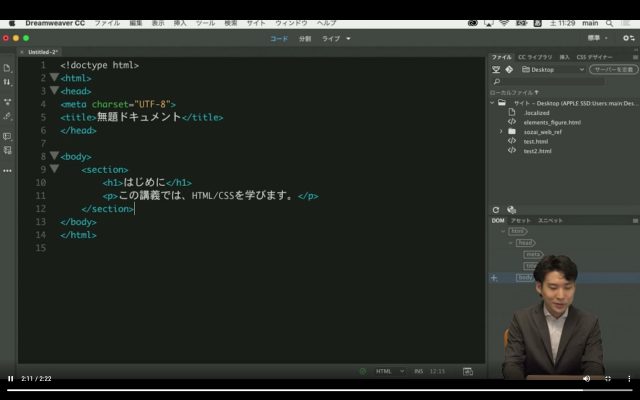Open the ウィンドウ menu in menu bar
The width and height of the screenshot is (640, 400).
click(291, 23)
